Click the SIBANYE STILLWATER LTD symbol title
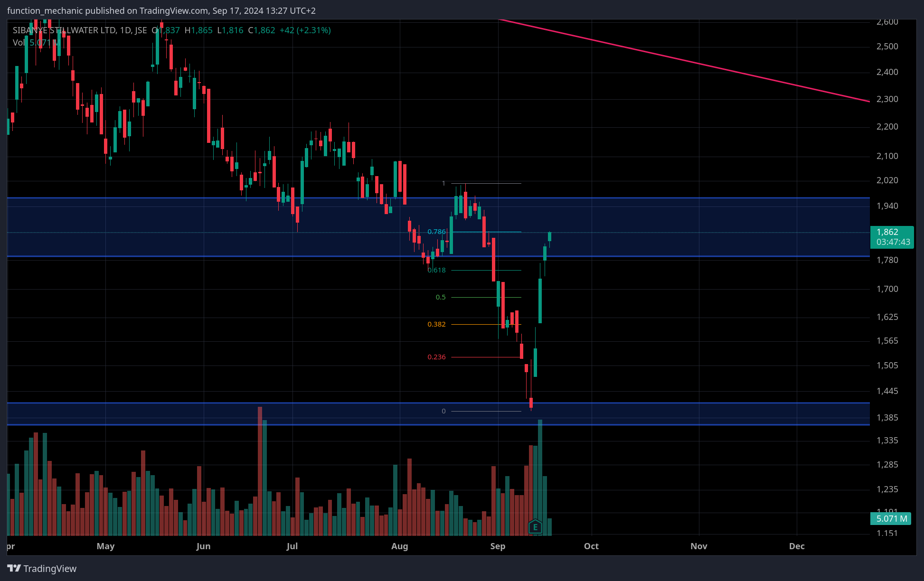Screen dimensions: 924x581 click(65, 30)
